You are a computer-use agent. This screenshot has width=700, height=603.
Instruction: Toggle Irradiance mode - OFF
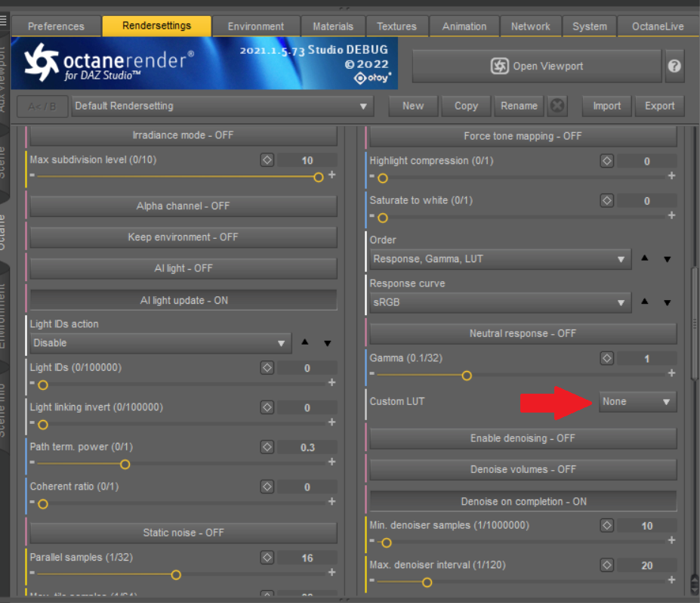(183, 135)
